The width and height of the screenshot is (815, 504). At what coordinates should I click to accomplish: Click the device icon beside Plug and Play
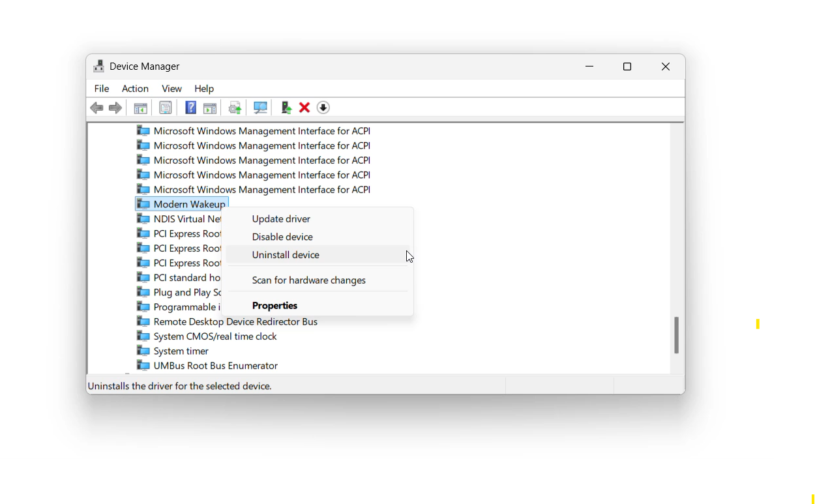(x=143, y=292)
